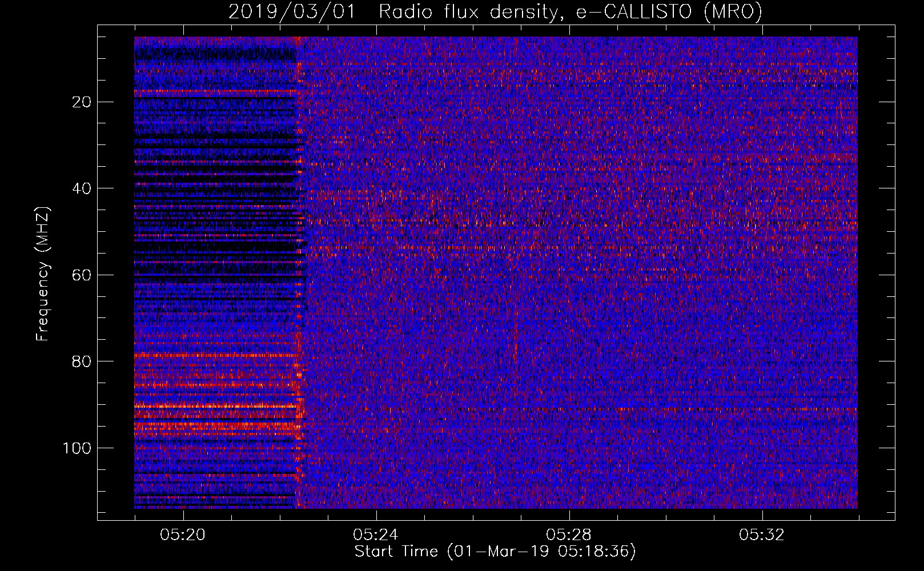Click the 05:20 time tick label
This screenshot has width=924, height=571.
click(x=183, y=535)
